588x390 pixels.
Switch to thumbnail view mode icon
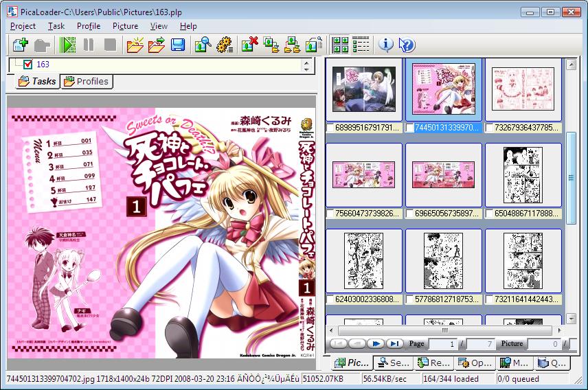(x=340, y=45)
